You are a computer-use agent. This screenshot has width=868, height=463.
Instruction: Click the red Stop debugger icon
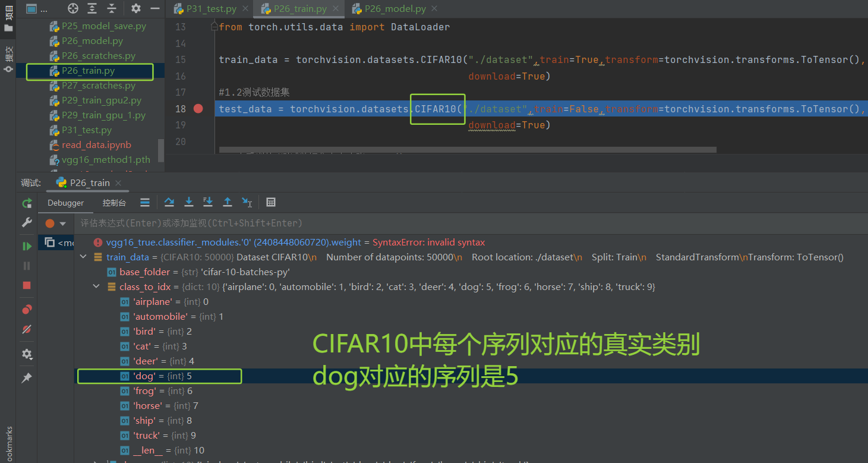coord(26,285)
